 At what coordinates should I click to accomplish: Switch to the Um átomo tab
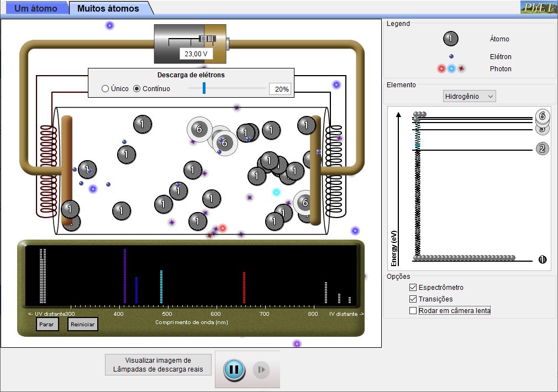pyautogui.click(x=35, y=8)
